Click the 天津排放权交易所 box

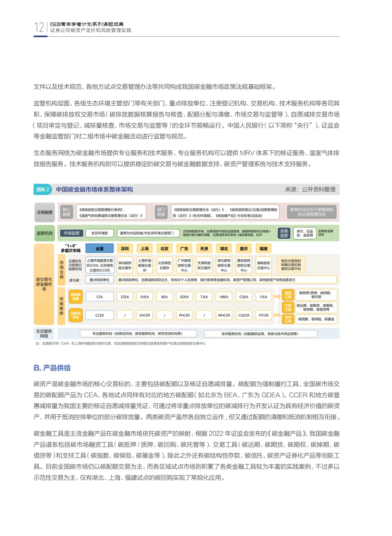[204, 265]
